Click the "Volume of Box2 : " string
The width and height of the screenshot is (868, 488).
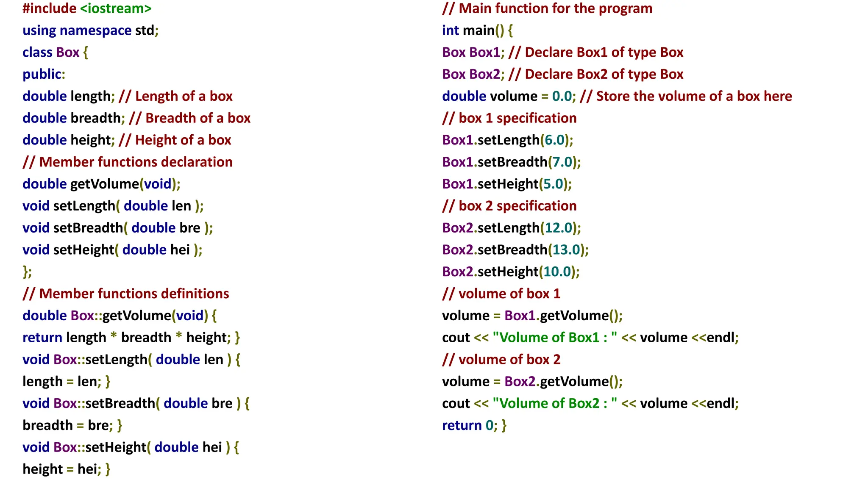tap(554, 403)
